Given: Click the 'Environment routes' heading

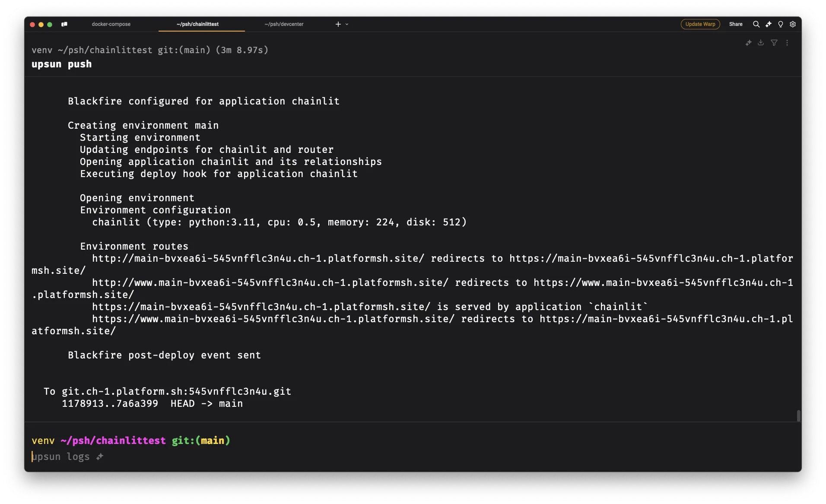Looking at the screenshot, I should (134, 246).
